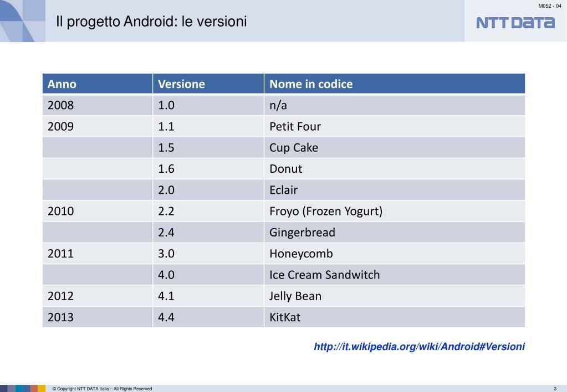Screen dimensions: 567x392
Task: Click the colored squares strip in footer
Action: point(23,388)
